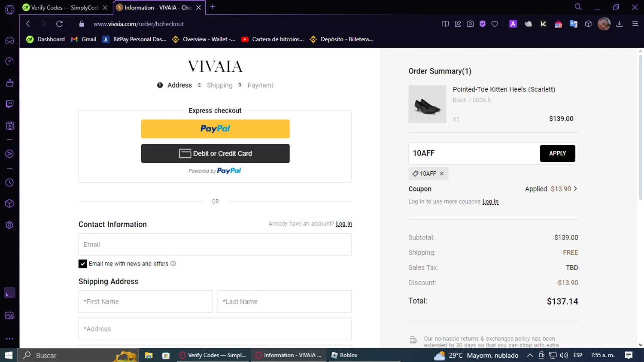Open Overview - Wallet bookmark
This screenshot has width=644, height=362.
203,40
